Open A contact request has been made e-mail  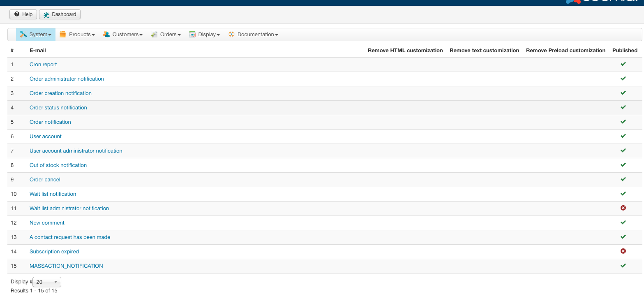coord(70,237)
